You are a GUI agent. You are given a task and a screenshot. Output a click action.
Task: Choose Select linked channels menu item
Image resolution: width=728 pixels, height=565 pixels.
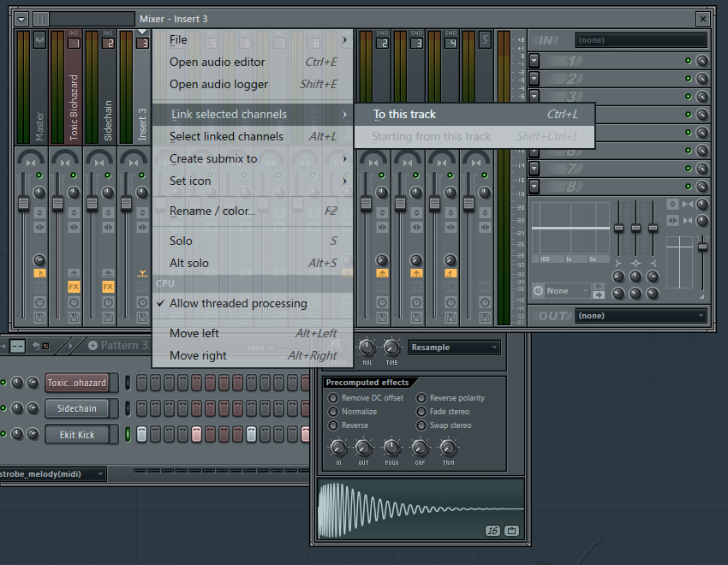pos(253,136)
